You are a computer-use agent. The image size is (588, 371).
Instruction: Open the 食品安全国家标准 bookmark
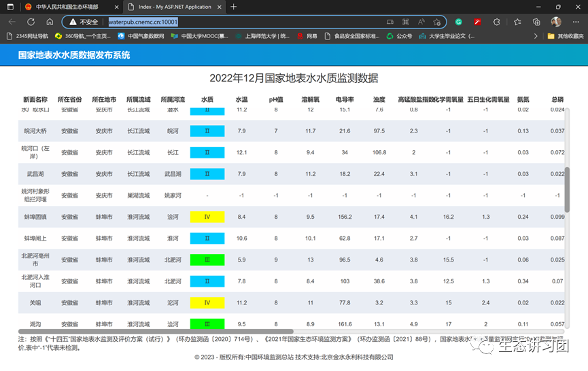click(351, 36)
